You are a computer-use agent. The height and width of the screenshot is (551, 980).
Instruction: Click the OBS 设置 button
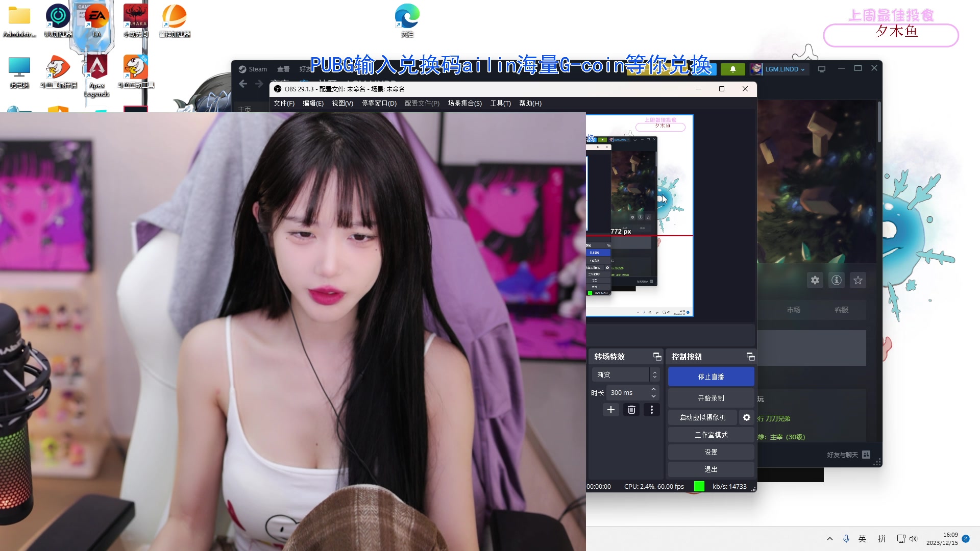coord(711,452)
